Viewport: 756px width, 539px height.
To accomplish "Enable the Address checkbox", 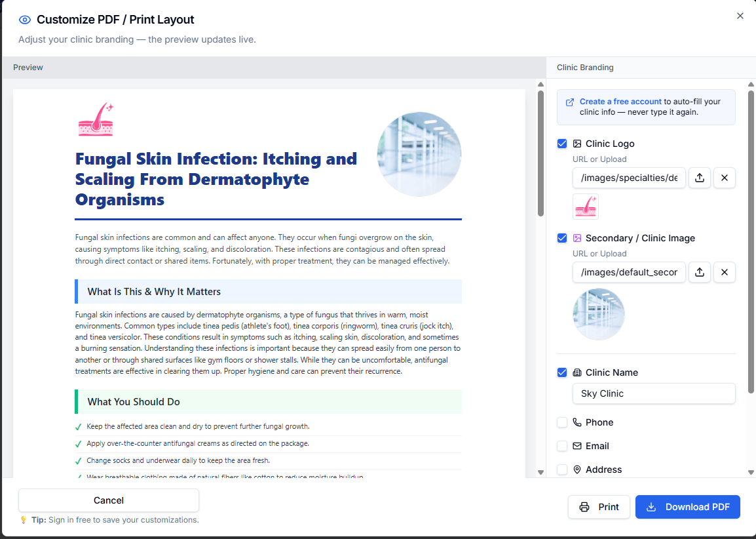I will (x=562, y=470).
